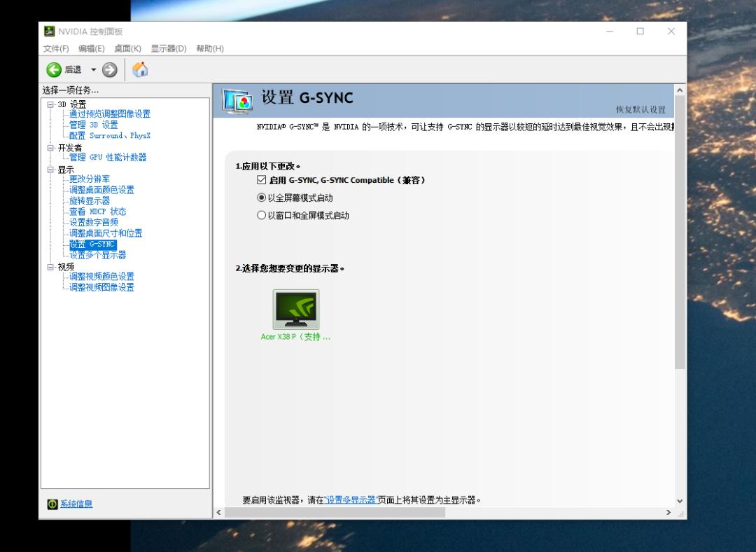Click the Home house icon

[140, 69]
